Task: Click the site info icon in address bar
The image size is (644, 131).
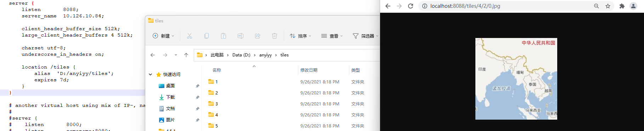Action: (424, 6)
